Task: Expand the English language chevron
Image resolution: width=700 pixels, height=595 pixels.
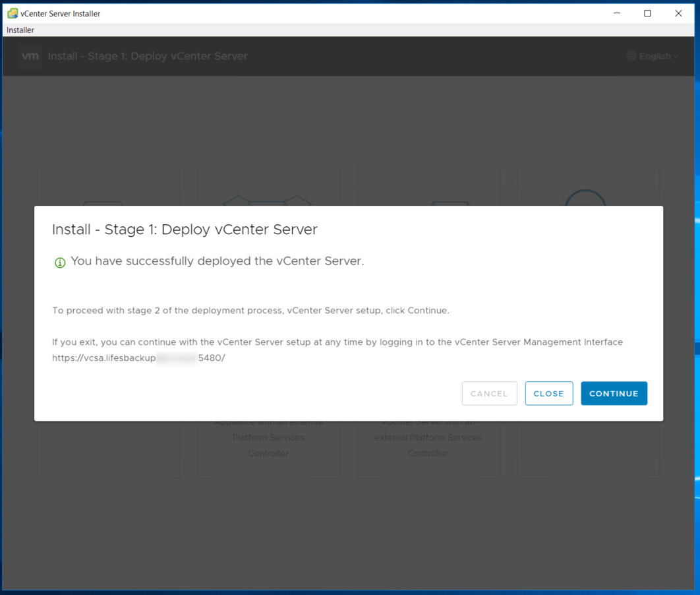Action: click(x=676, y=57)
